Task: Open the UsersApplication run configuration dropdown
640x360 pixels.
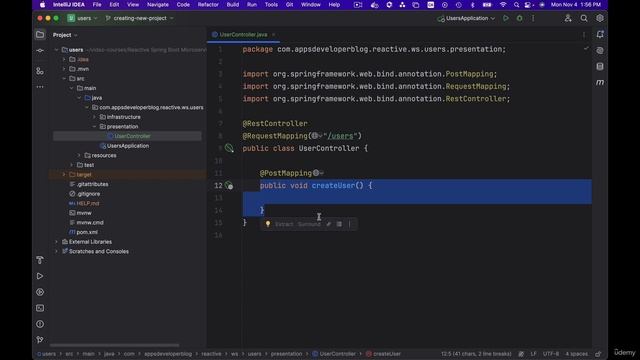Action: 466,18
